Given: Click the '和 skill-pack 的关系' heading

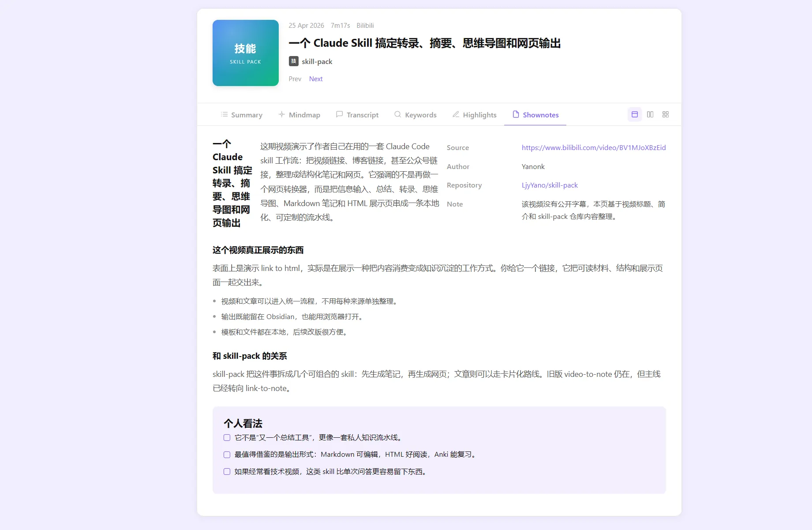Looking at the screenshot, I should pos(250,356).
